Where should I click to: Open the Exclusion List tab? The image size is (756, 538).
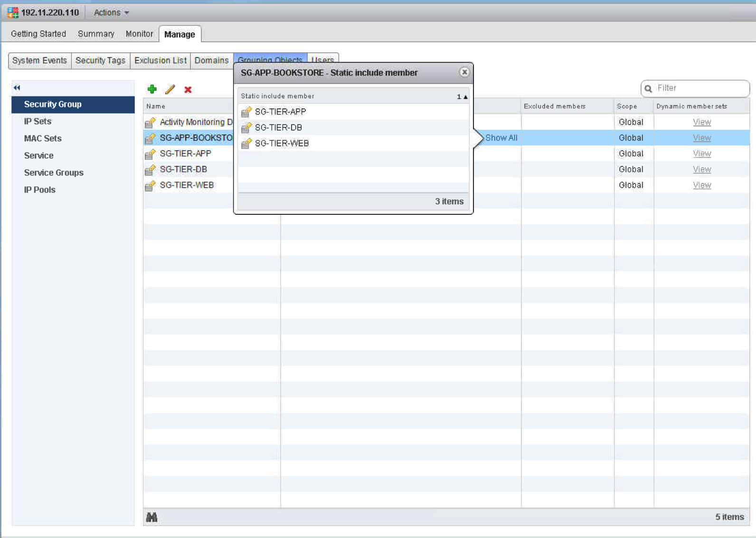pos(160,60)
